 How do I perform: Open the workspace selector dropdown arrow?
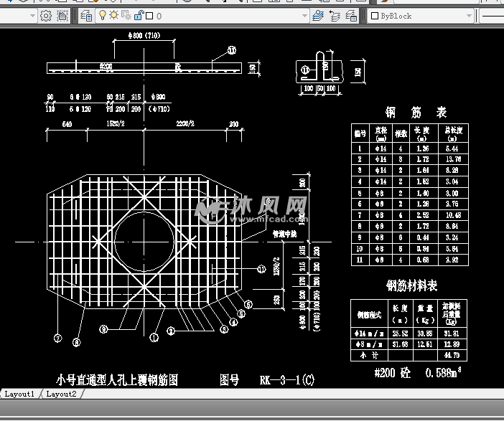[32, 16]
